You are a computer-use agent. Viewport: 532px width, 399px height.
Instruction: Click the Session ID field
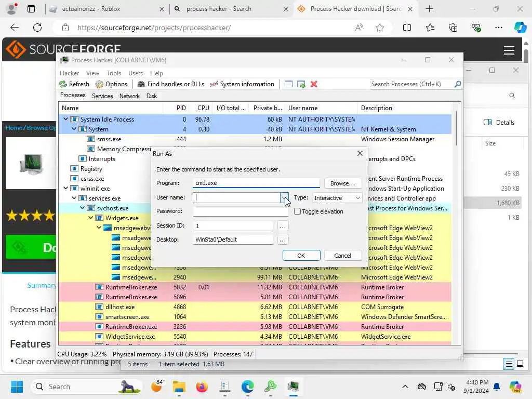coord(233,225)
